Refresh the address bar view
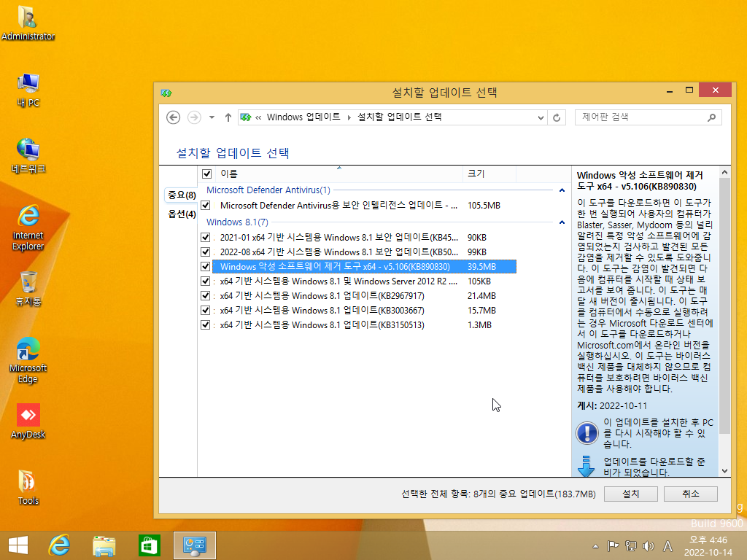The width and height of the screenshot is (747, 560). [x=557, y=117]
